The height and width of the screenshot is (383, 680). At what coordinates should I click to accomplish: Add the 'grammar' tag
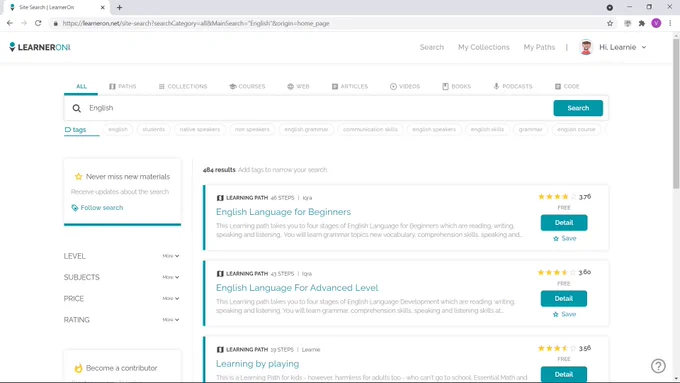click(x=530, y=129)
